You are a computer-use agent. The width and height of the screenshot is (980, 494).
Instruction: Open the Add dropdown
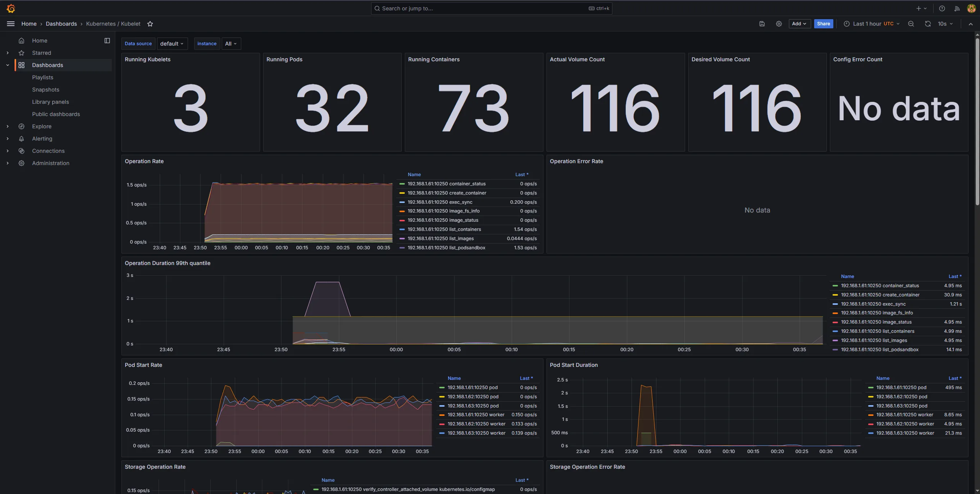(800, 24)
